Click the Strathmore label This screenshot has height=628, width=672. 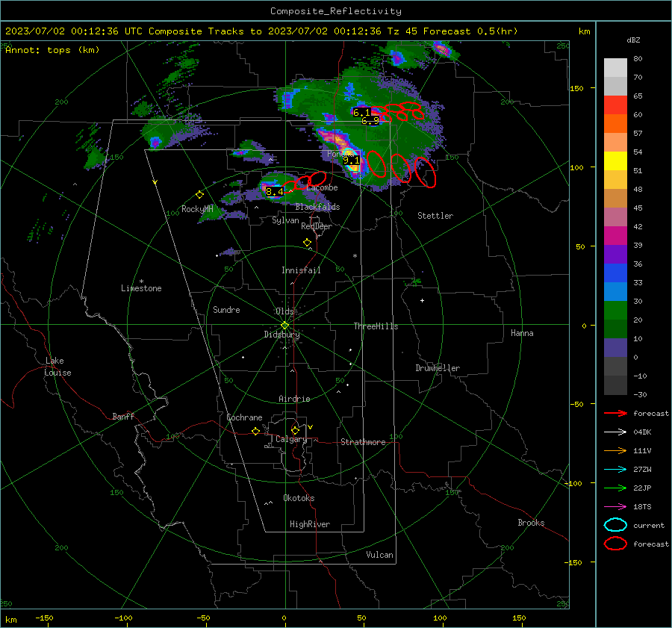(363, 442)
